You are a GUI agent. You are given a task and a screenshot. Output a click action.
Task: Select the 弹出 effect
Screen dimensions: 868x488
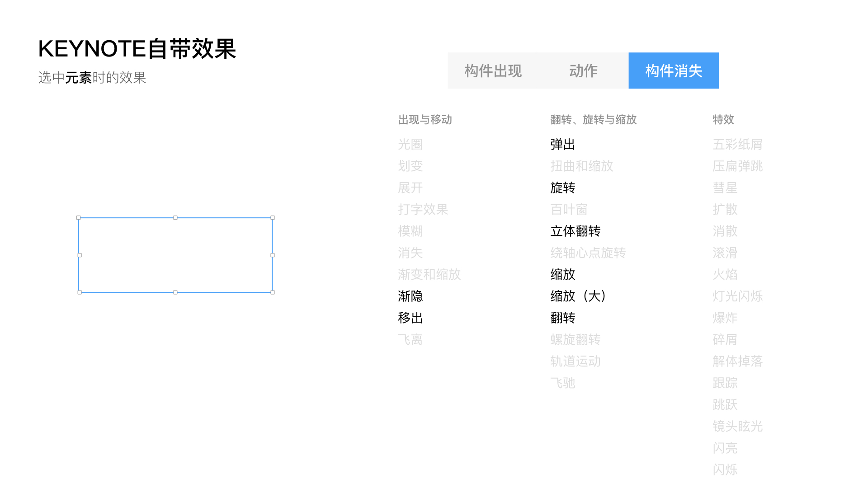562,144
